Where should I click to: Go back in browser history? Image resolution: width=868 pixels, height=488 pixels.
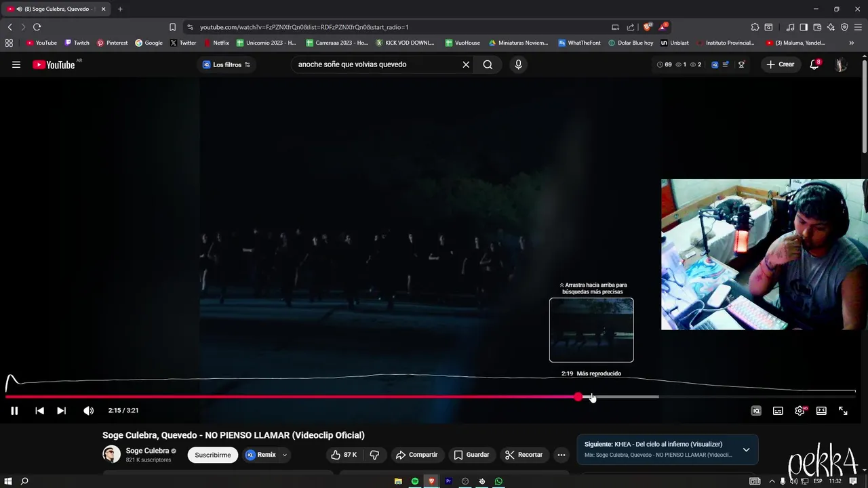pos(9,27)
